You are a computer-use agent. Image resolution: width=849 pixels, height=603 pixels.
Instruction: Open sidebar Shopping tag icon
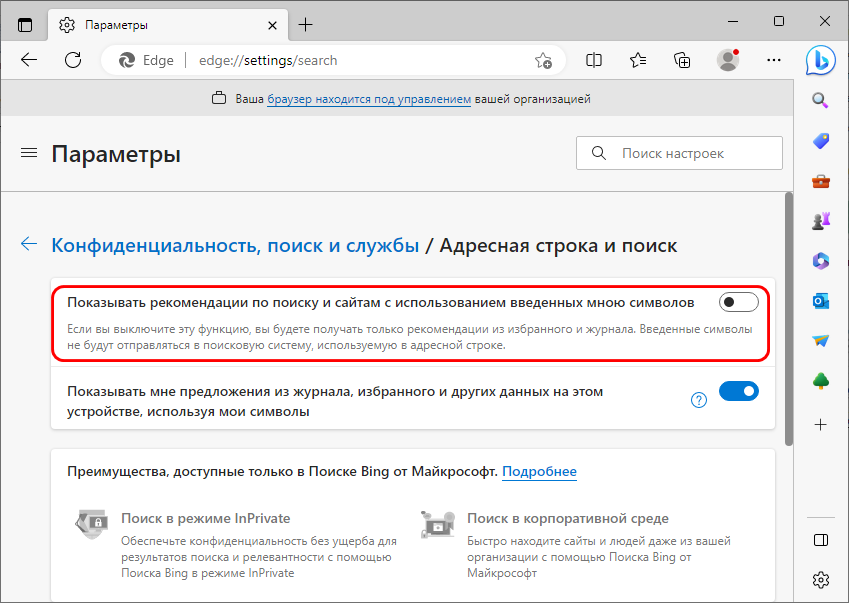821,141
